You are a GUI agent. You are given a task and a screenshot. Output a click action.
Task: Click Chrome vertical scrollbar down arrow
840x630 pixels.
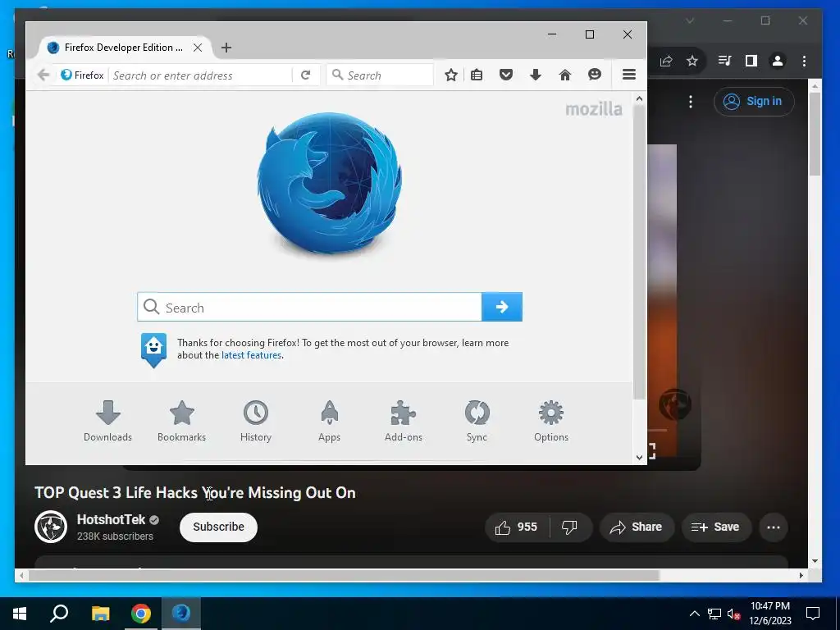click(x=815, y=561)
